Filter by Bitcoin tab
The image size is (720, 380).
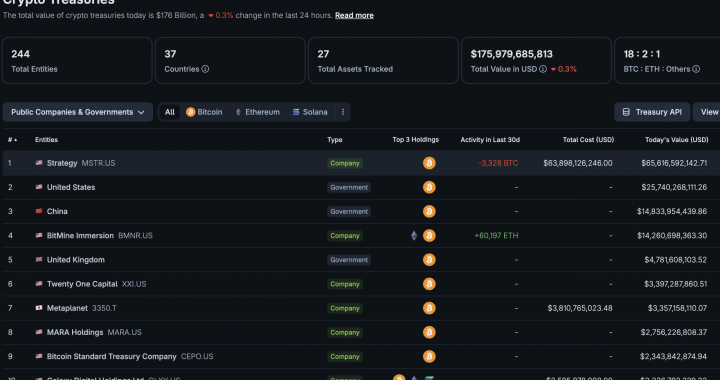[204, 112]
